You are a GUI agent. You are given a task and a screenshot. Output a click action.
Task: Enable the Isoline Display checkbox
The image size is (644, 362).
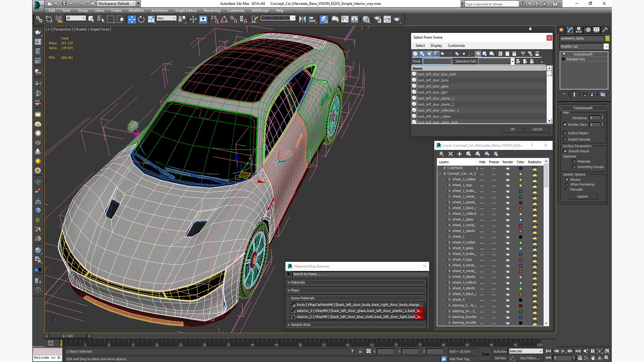click(x=565, y=133)
